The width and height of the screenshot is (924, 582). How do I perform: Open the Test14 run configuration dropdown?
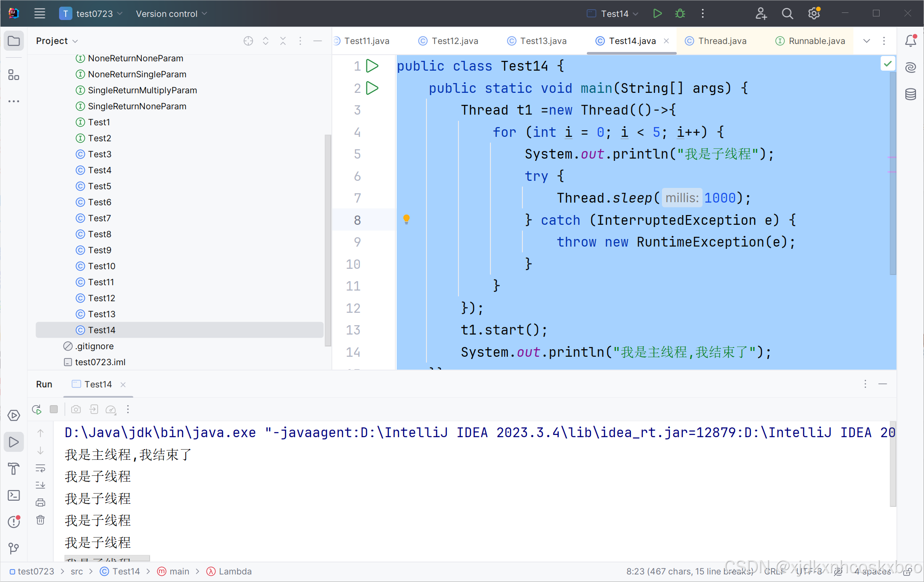coord(614,14)
